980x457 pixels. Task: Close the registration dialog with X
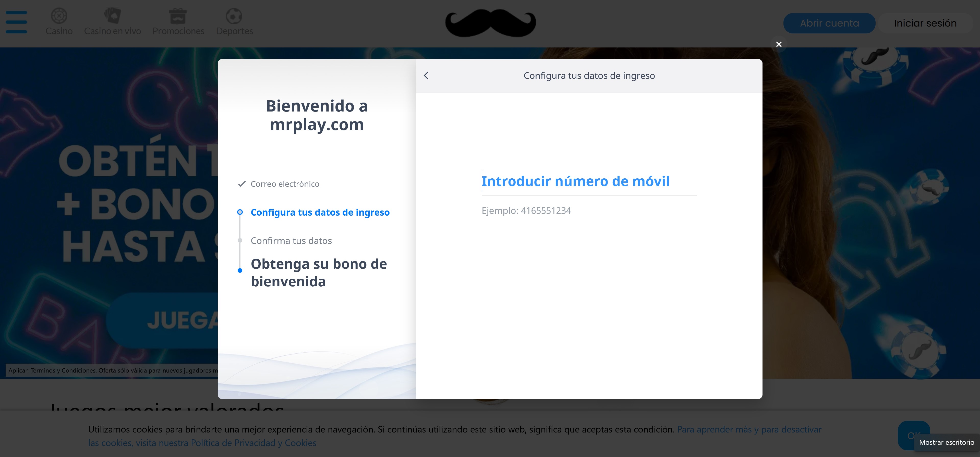[779, 44]
